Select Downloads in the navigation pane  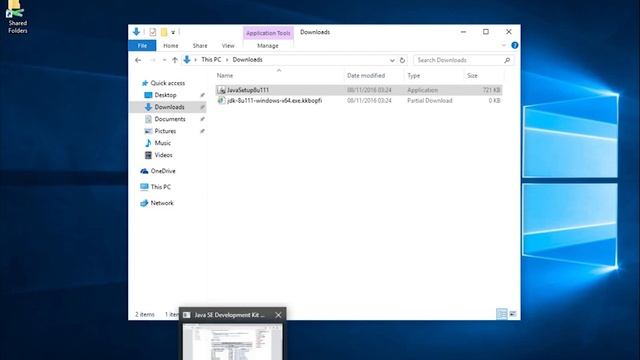[168, 107]
